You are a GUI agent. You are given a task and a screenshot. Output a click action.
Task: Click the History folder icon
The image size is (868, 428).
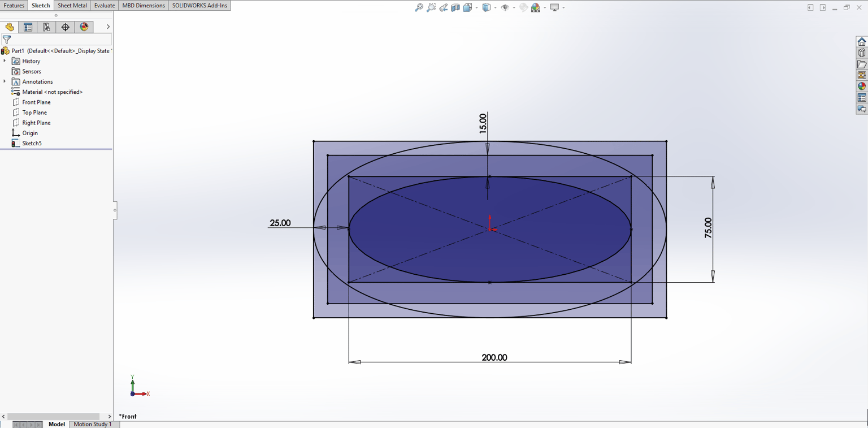coord(16,61)
